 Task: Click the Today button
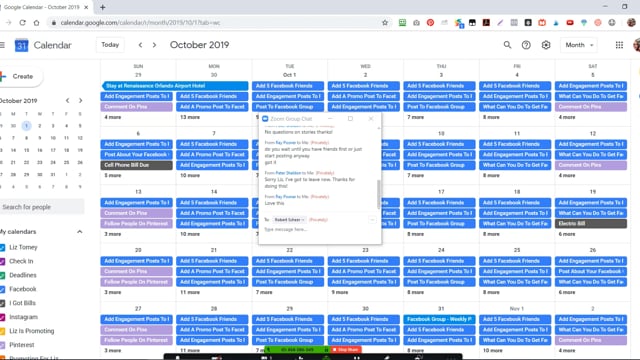pyautogui.click(x=110, y=45)
